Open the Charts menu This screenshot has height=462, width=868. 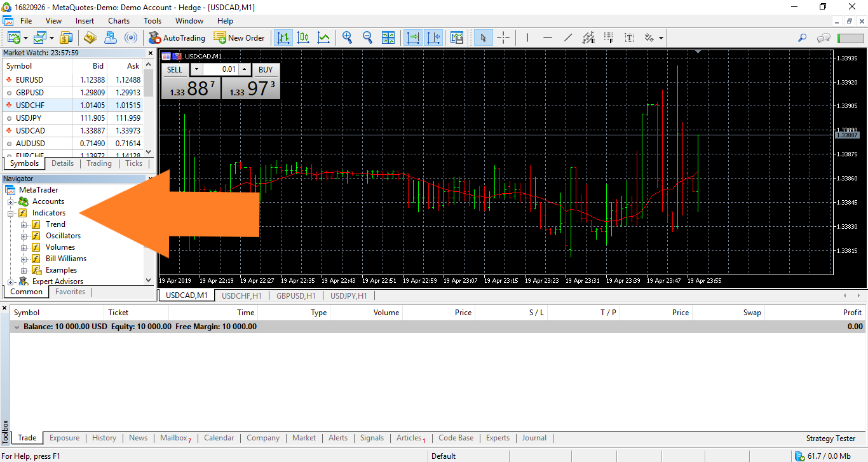119,21
